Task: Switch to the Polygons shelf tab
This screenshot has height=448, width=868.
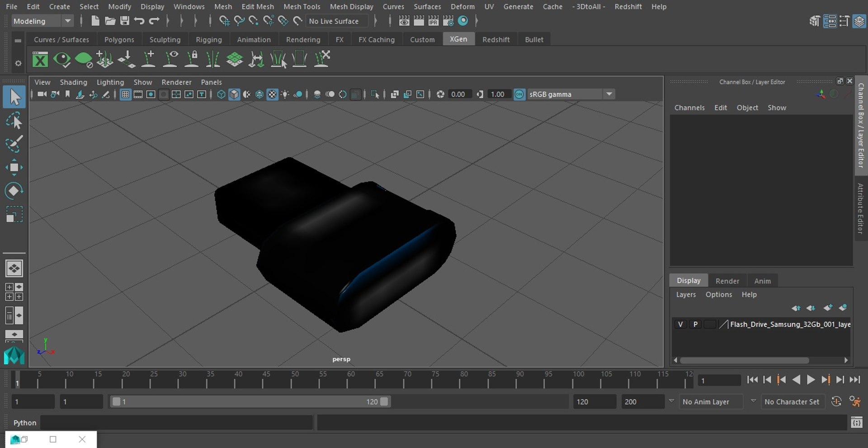Action: (x=119, y=39)
